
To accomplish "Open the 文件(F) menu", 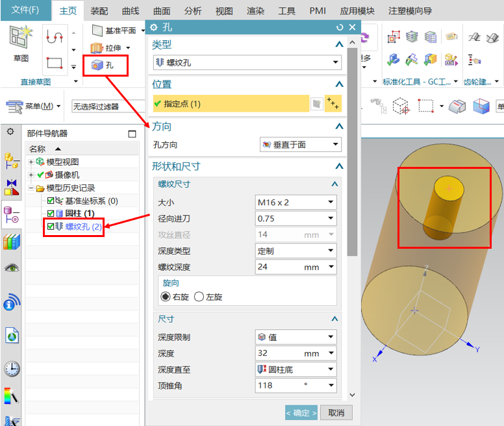I will pyautogui.click(x=25, y=10).
